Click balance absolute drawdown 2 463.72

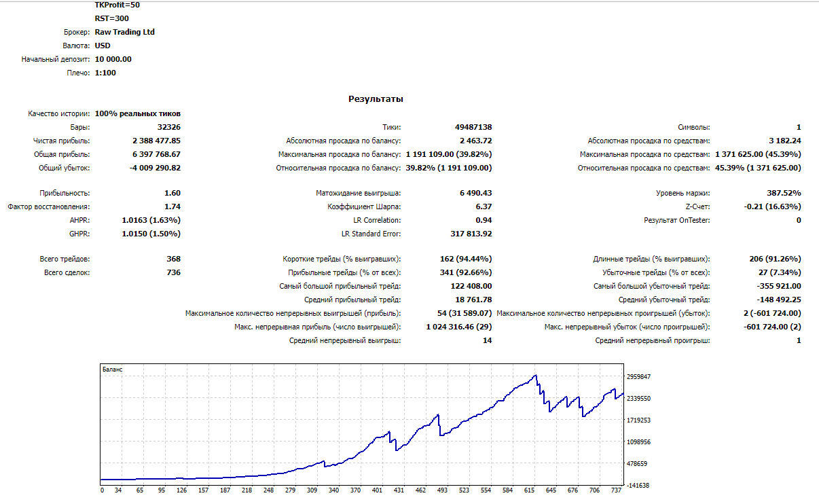(475, 141)
